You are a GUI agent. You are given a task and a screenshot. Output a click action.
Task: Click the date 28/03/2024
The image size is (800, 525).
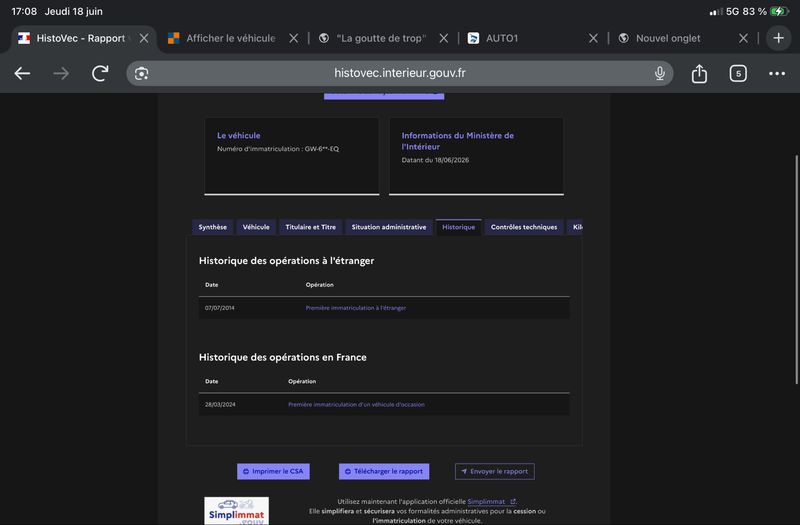(x=220, y=405)
